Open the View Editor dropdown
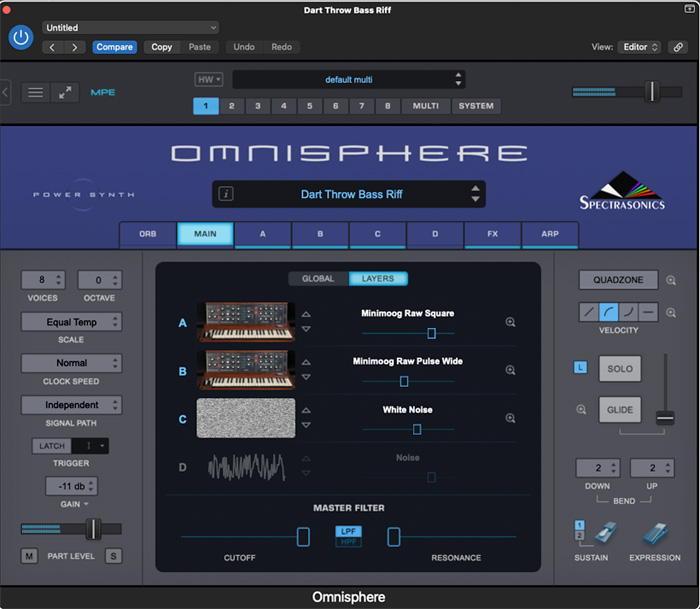 (640, 47)
